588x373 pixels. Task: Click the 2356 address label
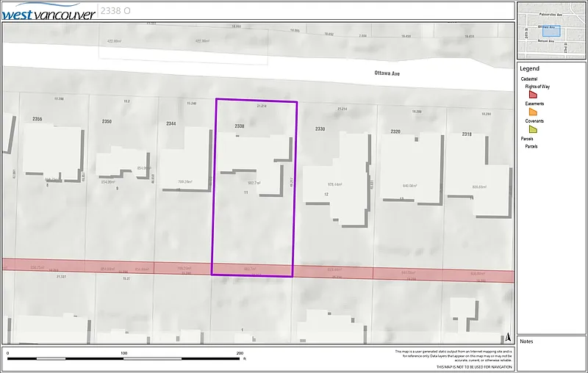pyautogui.click(x=37, y=119)
